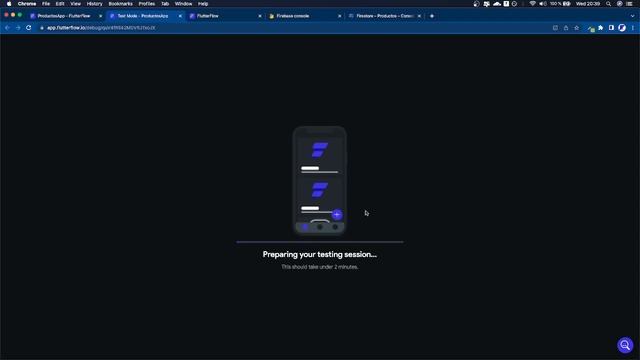Open the Firestore - Productos tab

[x=384, y=16]
